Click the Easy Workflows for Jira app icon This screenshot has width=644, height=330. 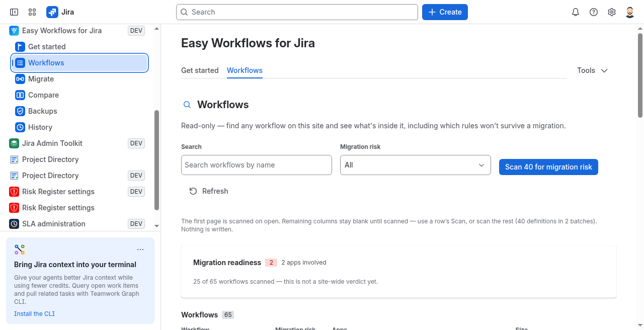tap(14, 31)
